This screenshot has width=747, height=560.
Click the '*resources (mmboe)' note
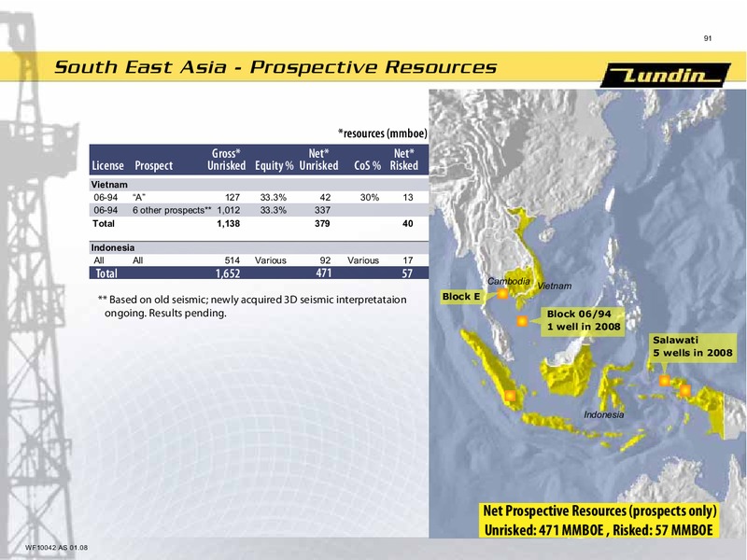[x=383, y=133]
